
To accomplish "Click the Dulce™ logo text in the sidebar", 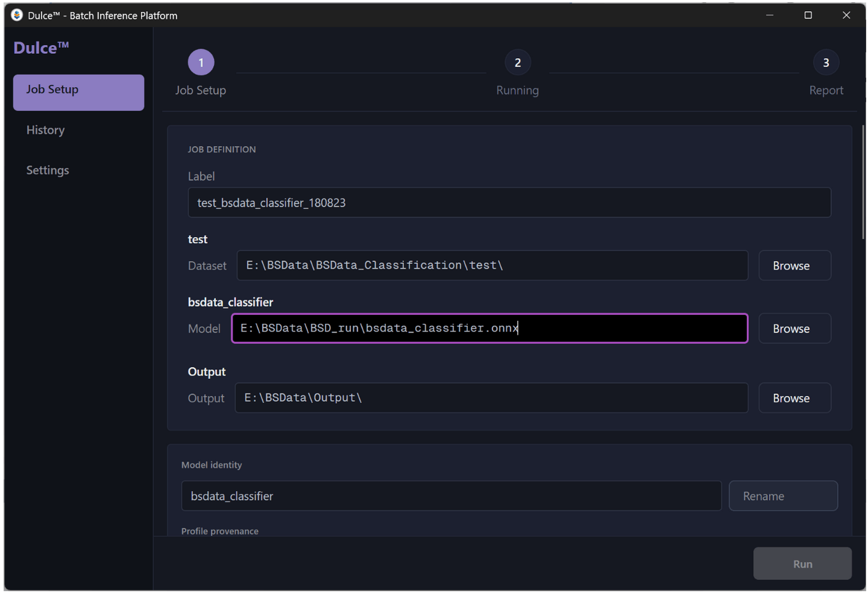I will click(x=41, y=48).
